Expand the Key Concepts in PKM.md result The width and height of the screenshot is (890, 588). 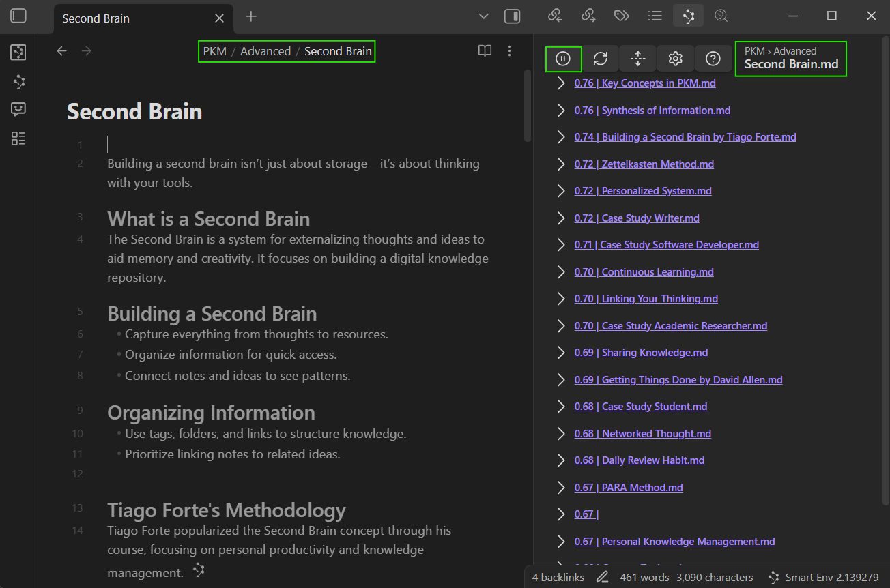click(x=561, y=83)
